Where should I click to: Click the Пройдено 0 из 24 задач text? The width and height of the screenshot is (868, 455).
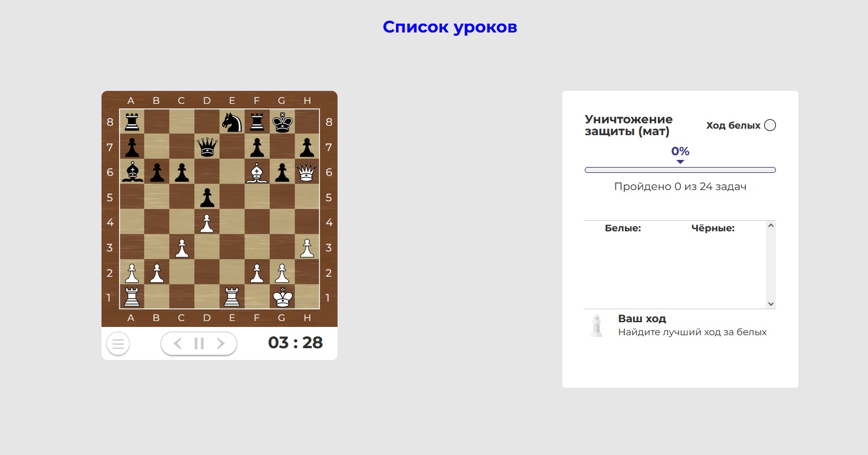coord(680,186)
